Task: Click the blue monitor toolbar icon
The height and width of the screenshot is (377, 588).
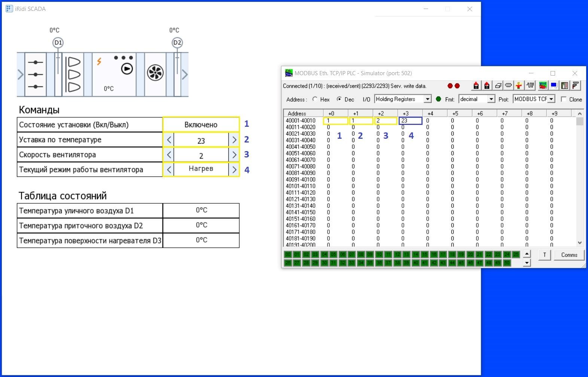Action: (x=554, y=86)
